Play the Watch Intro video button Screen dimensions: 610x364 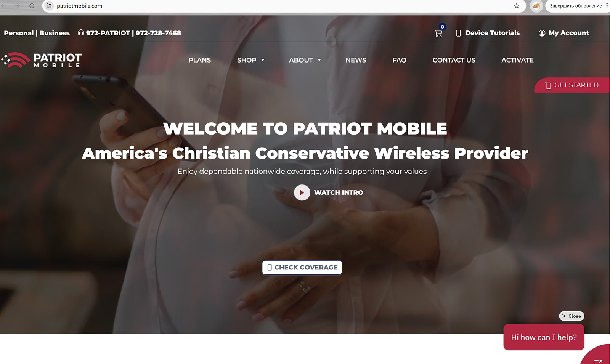[x=302, y=192]
